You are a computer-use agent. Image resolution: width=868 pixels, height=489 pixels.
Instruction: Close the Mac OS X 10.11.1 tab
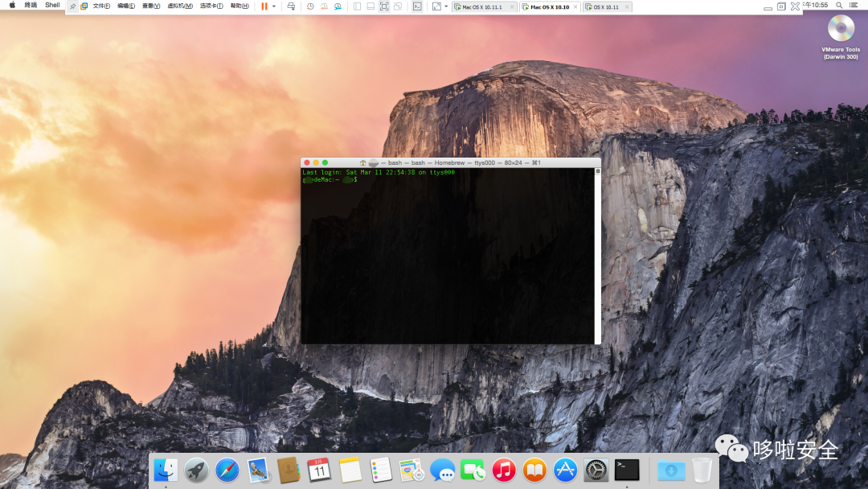click(512, 7)
